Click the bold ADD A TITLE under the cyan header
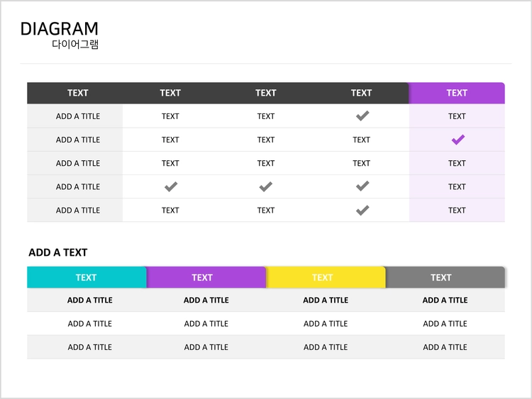 click(x=90, y=300)
